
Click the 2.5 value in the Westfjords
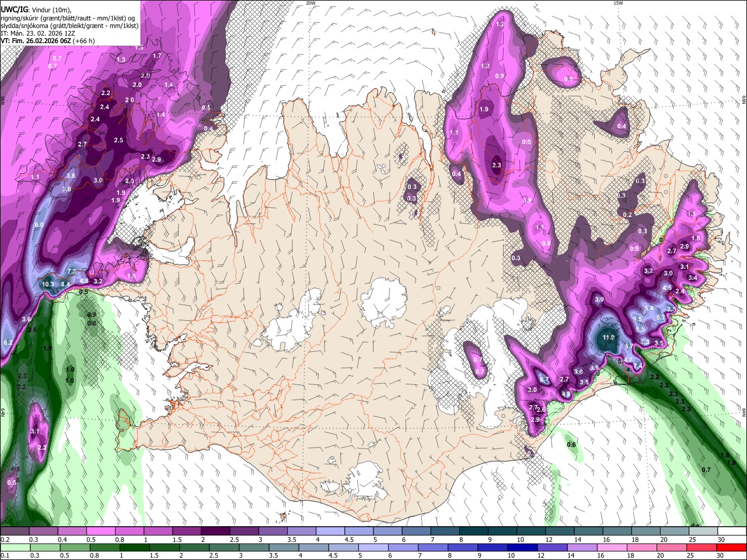pos(118,140)
